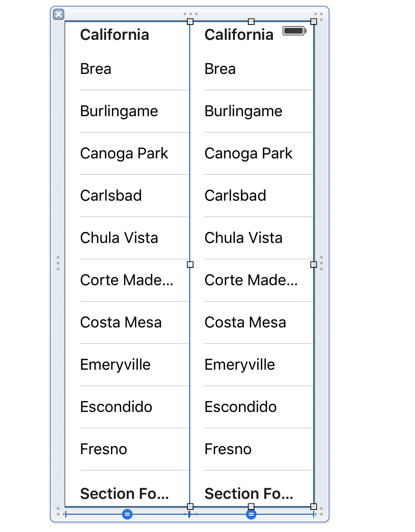The image size is (415, 532).
Task: Select the Emeryville row in the right table
Action: click(x=240, y=365)
